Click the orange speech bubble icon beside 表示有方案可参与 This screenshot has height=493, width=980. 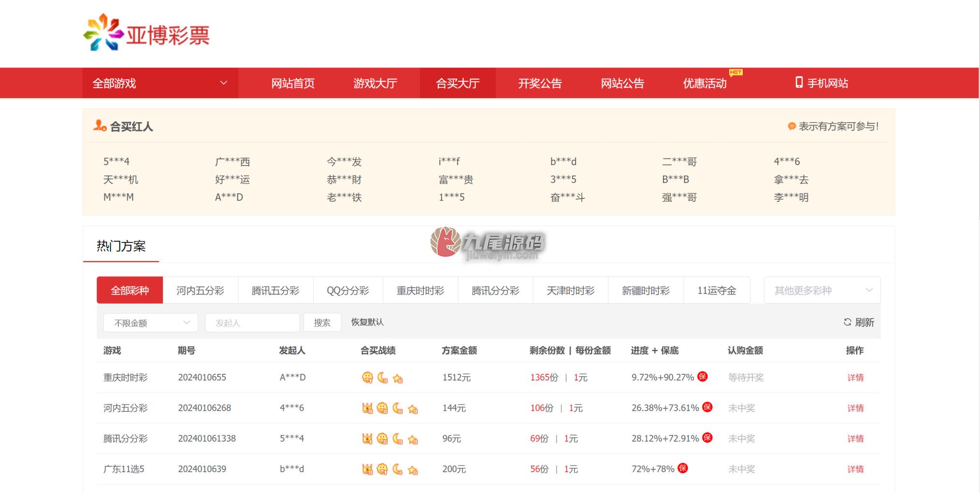point(792,127)
